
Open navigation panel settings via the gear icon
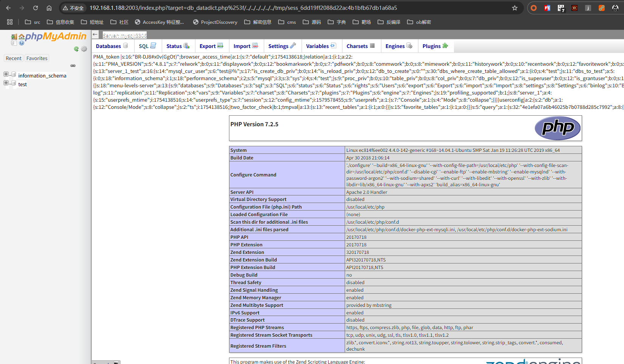point(84,49)
